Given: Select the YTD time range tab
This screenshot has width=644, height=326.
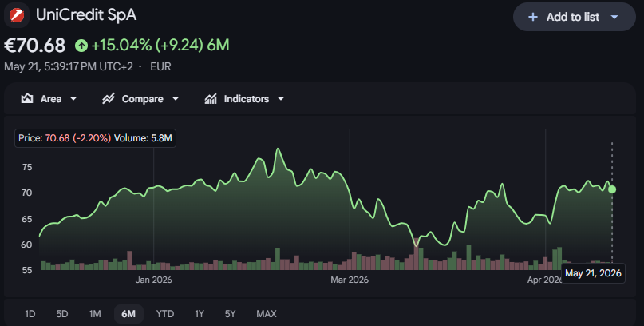Looking at the screenshot, I should 165,314.
